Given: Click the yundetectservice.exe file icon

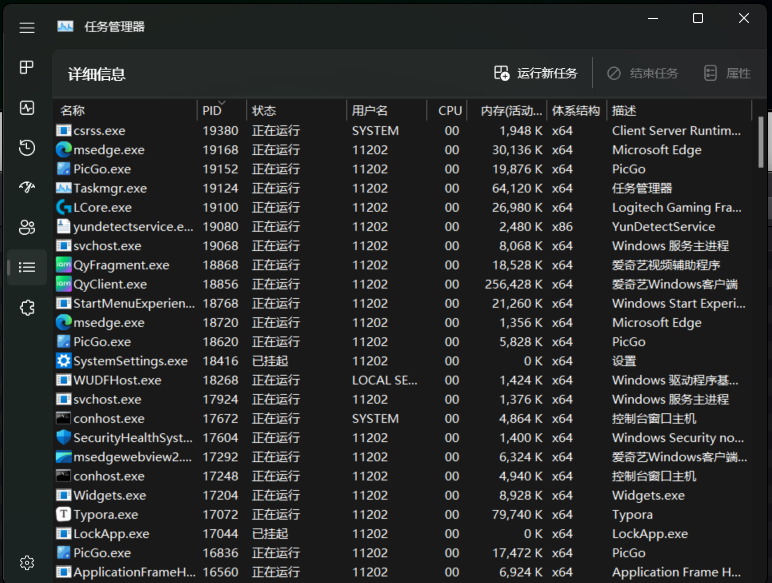Looking at the screenshot, I should pyautogui.click(x=64, y=227).
